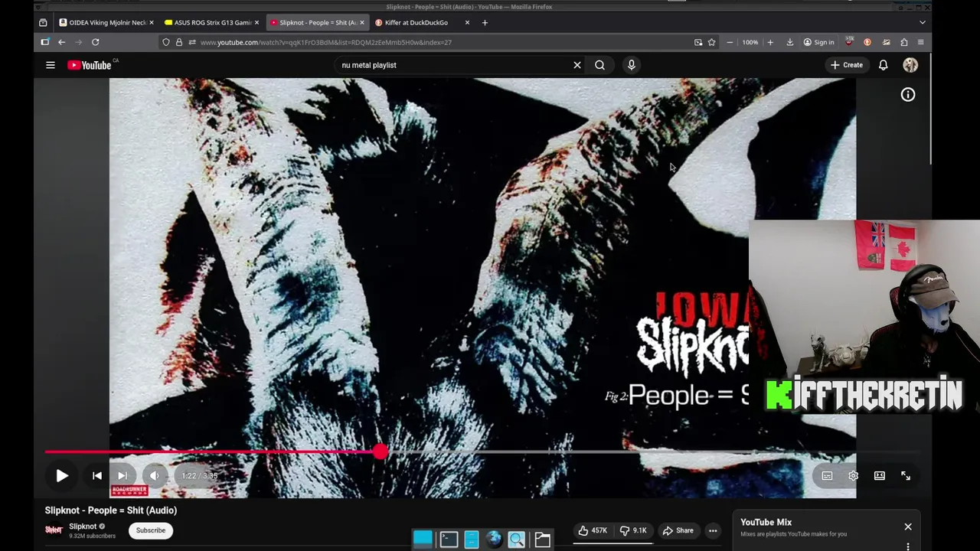
Task: Click the page vertical scrollbar
Action: pyautogui.click(x=931, y=107)
